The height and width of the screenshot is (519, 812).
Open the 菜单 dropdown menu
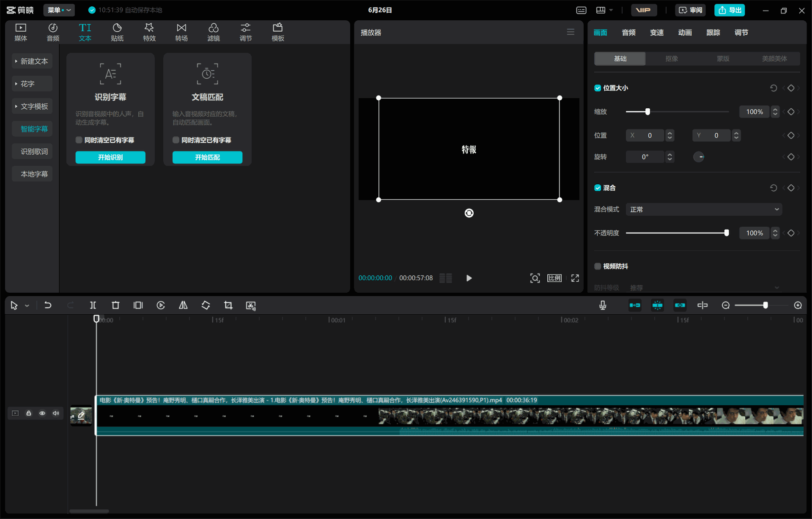point(59,10)
